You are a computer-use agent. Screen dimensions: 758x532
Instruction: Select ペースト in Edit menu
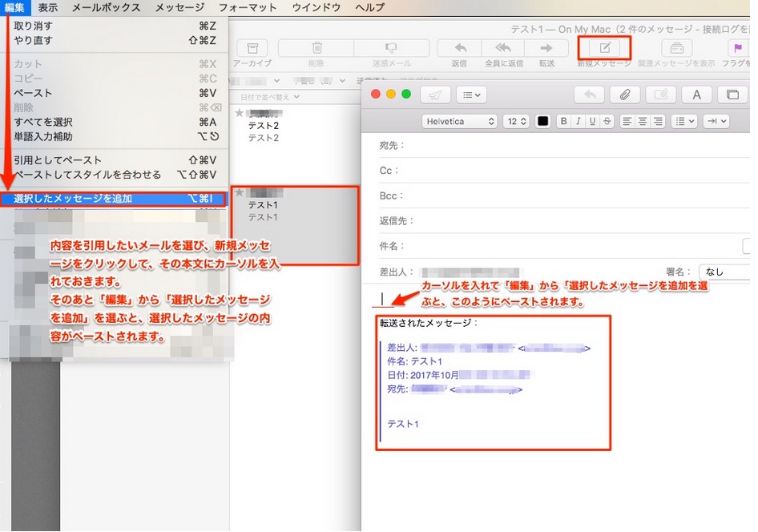pyautogui.click(x=114, y=93)
